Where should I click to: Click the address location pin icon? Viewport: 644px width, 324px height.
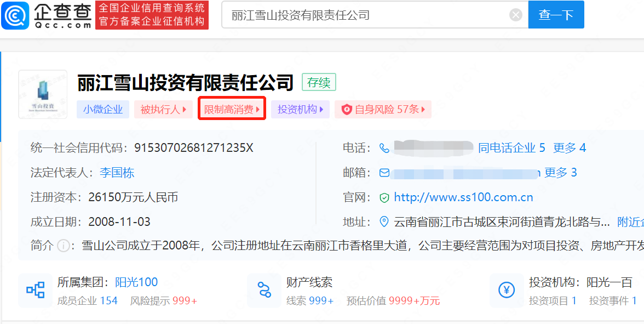tap(384, 223)
